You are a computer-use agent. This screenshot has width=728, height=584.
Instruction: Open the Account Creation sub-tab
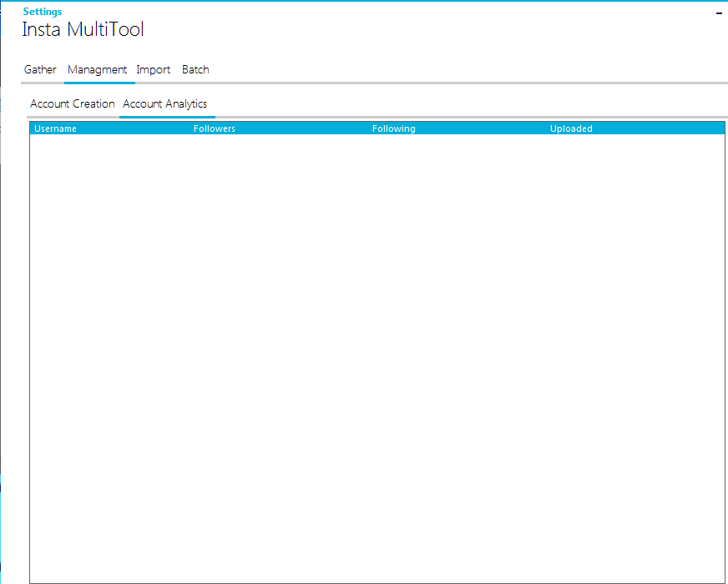pos(73,104)
